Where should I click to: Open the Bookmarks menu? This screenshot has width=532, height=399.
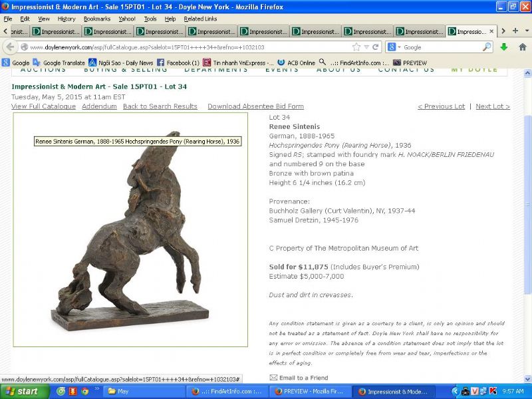[96, 19]
